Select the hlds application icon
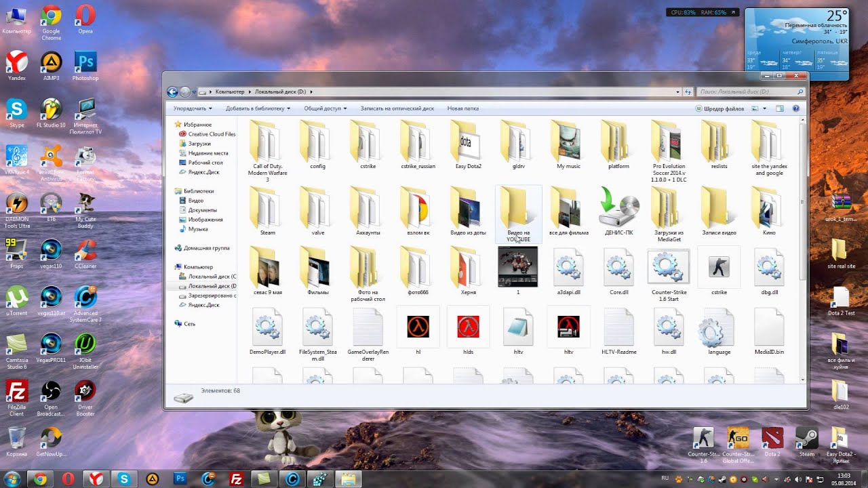 coord(468,331)
